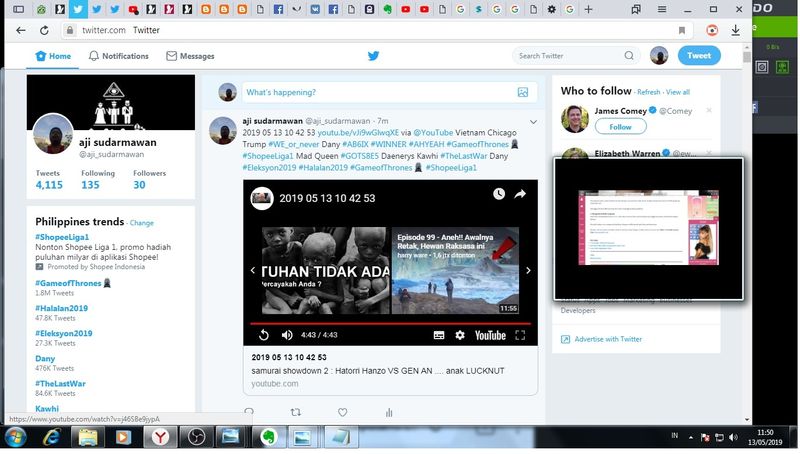800x454 pixels.
Task: Refresh the Who to follow list
Action: pos(648,92)
